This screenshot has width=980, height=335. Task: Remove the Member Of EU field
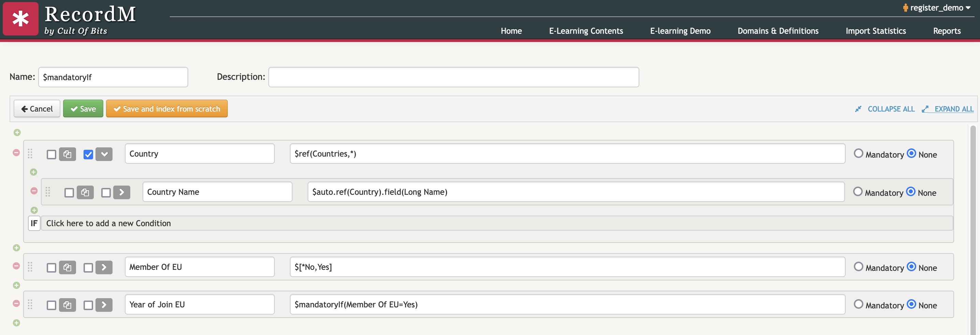pyautogui.click(x=16, y=266)
